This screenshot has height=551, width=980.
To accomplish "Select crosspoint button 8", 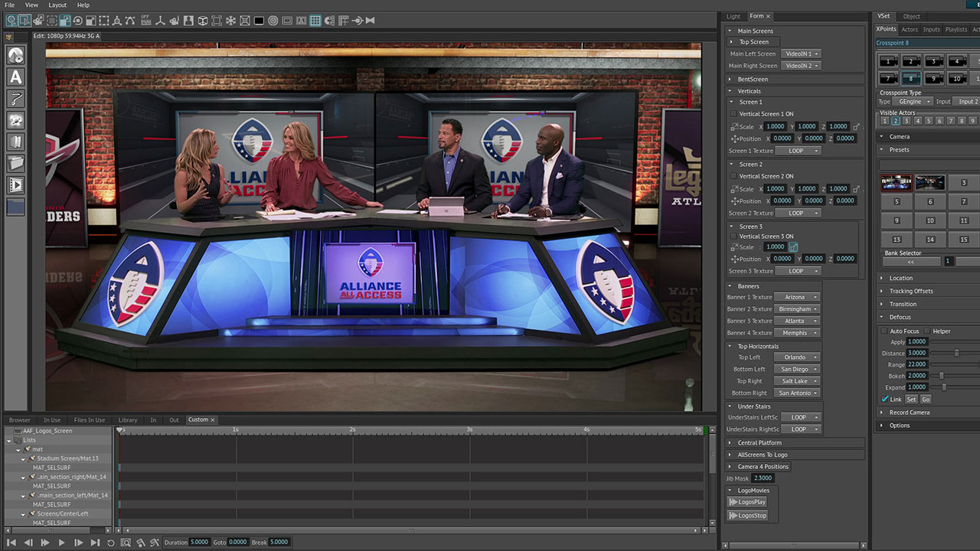I will point(911,78).
